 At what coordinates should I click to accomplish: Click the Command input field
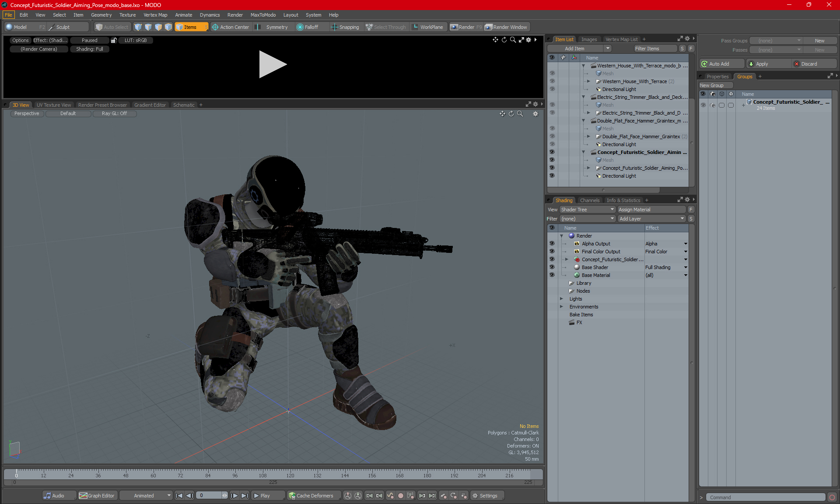coord(766,497)
